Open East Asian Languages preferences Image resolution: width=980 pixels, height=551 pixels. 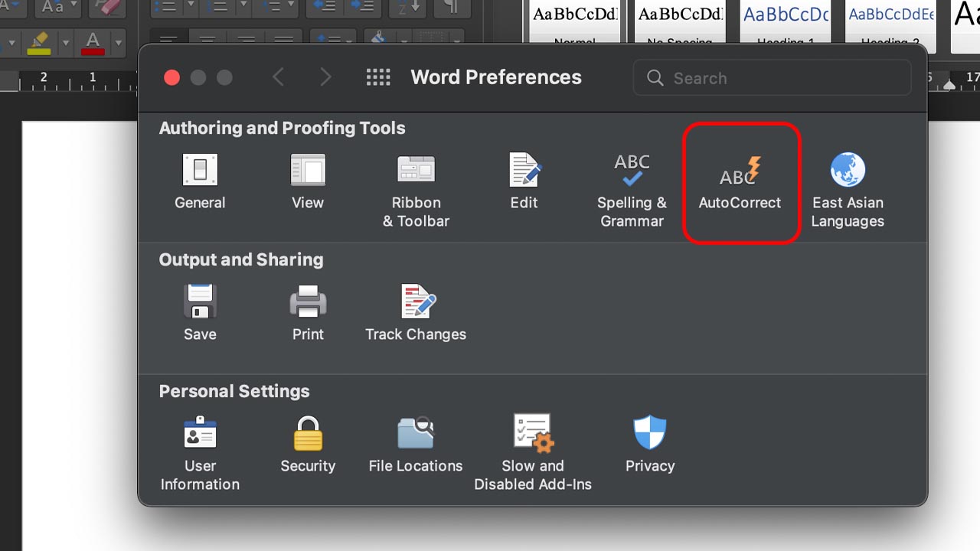[848, 191]
